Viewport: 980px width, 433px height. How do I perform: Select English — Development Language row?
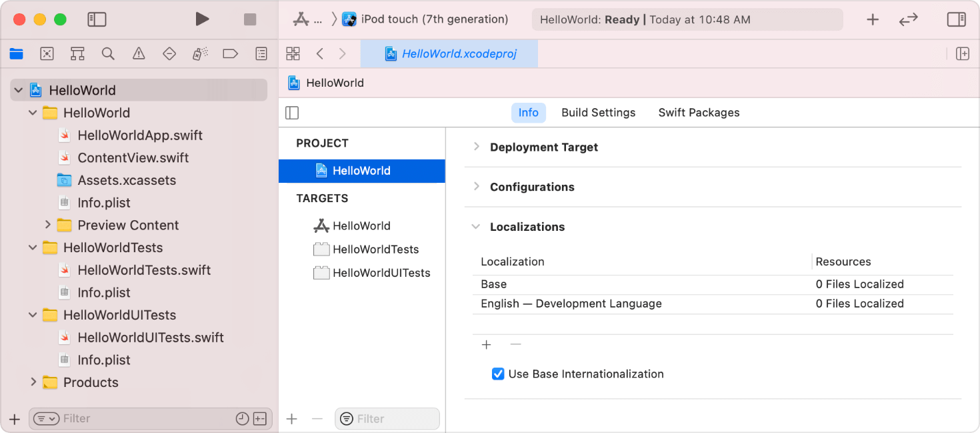pos(713,304)
